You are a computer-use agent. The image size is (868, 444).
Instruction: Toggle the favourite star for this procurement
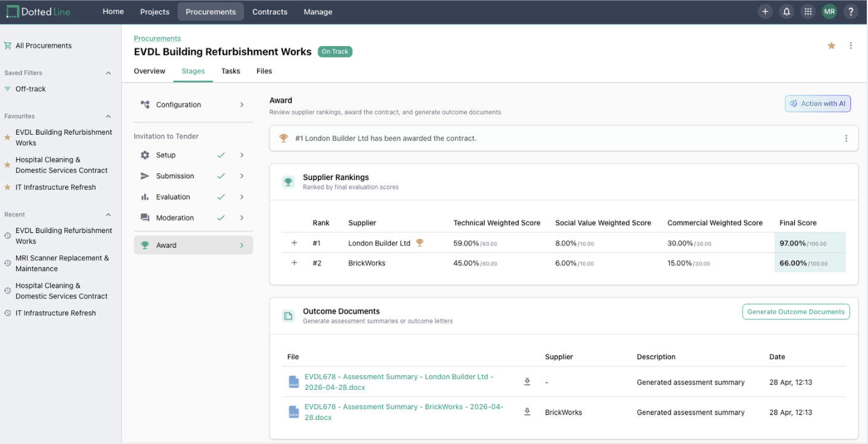(831, 46)
